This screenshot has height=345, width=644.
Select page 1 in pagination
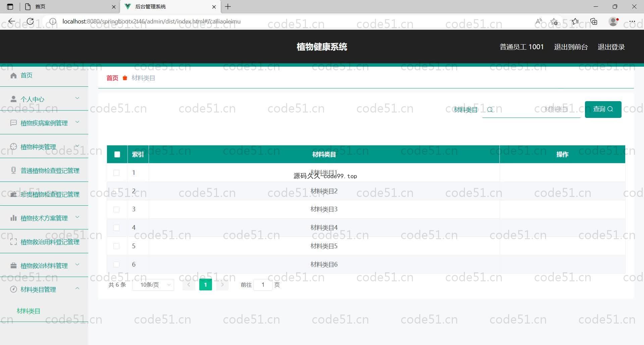[x=206, y=285]
